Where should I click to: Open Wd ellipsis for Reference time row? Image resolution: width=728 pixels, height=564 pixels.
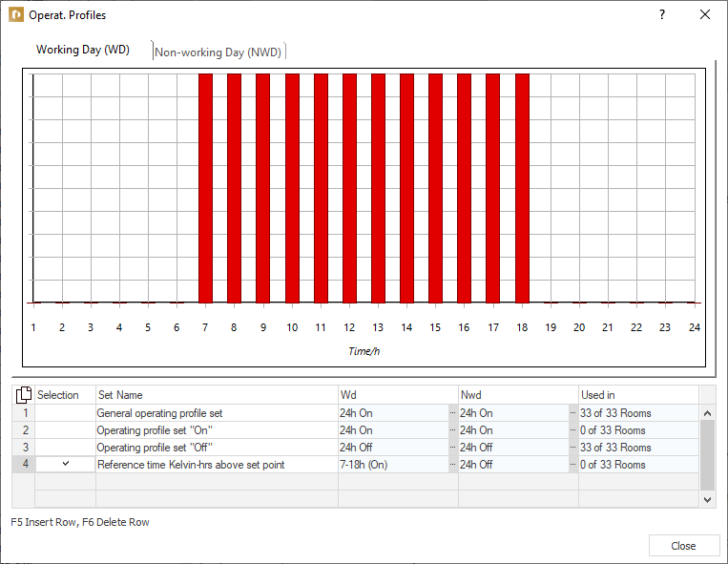(x=452, y=464)
